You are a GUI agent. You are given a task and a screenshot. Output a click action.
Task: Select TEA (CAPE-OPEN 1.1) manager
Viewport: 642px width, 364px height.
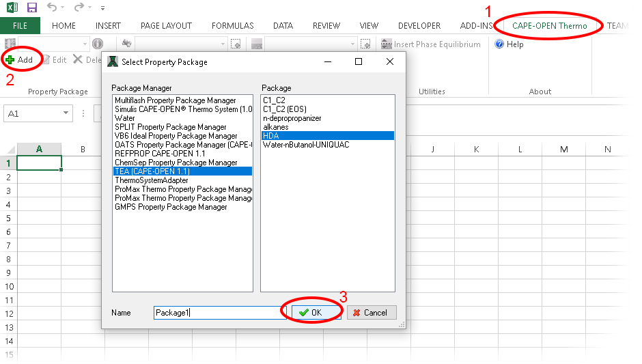(182, 171)
